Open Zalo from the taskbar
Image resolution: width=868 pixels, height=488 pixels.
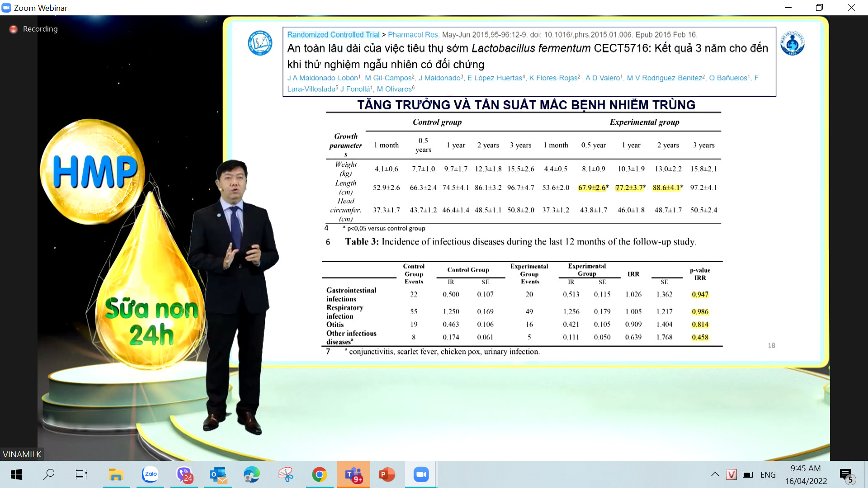(150, 474)
